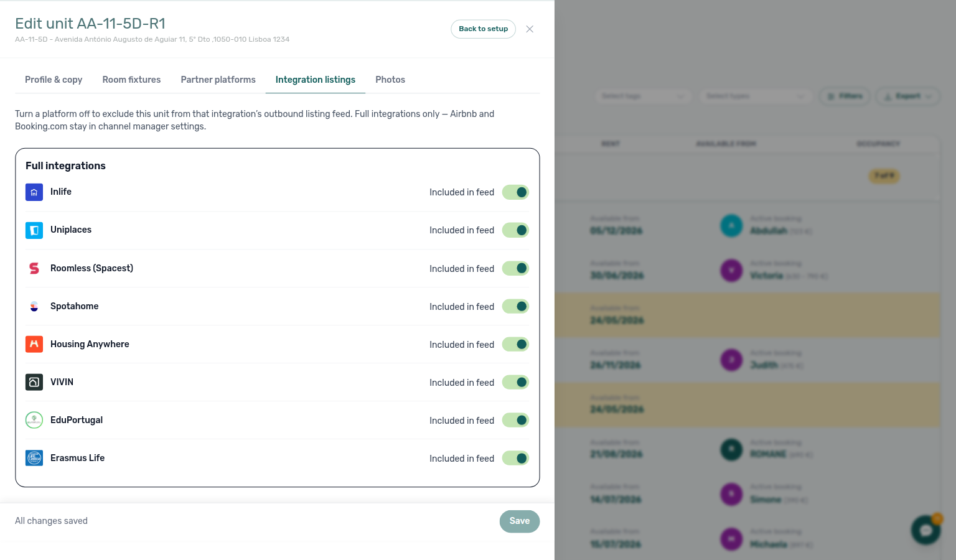Open the chat support bubble icon
956x560 pixels.
click(926, 530)
